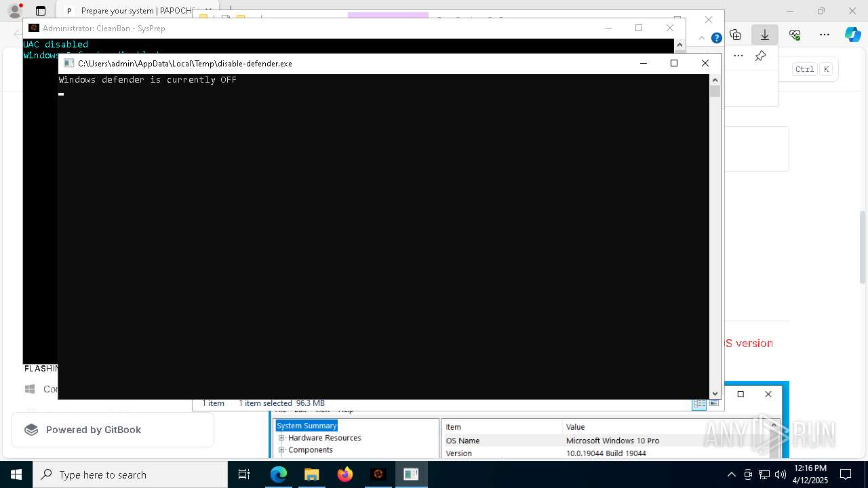Maximize the CleanBan SysPrep window
Image resolution: width=868 pixels, height=488 pixels.
(639, 28)
